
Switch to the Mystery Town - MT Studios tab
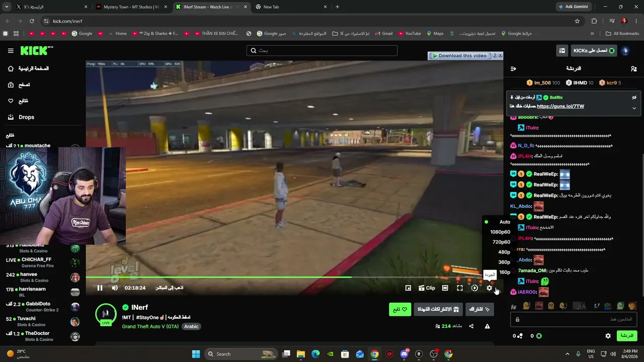[x=132, y=7]
